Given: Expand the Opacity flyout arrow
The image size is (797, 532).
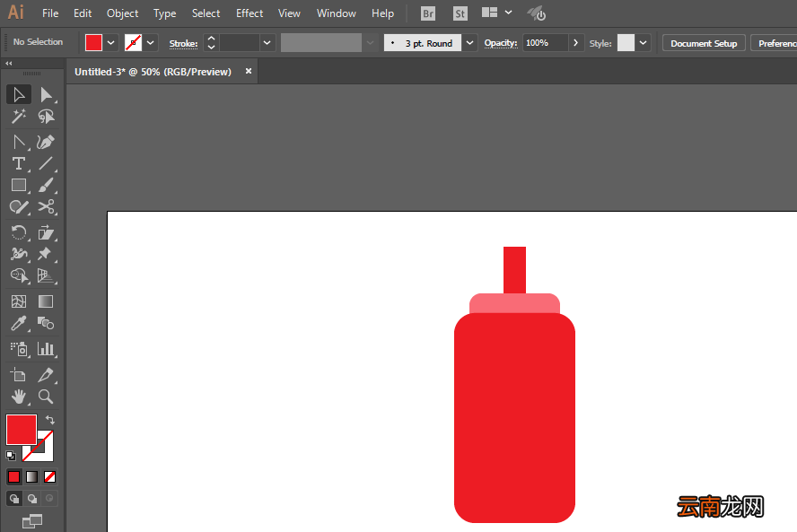Looking at the screenshot, I should (575, 43).
